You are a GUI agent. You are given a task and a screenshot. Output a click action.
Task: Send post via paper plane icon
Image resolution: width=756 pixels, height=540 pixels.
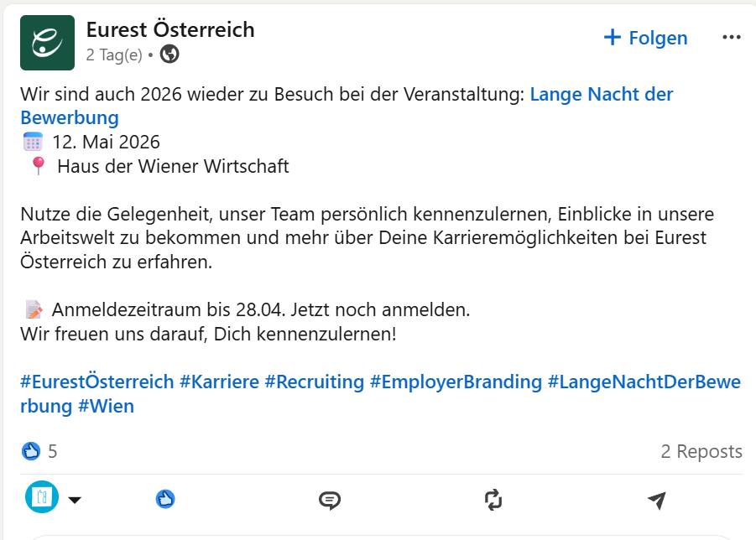tap(657, 500)
